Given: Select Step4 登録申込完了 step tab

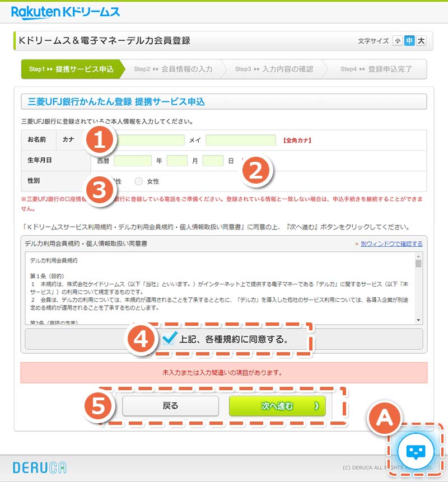Looking at the screenshot, I should point(376,69).
